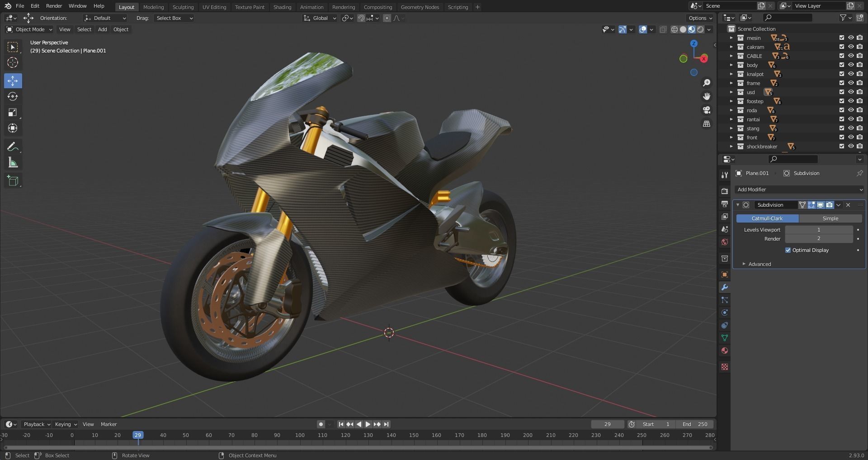
Task: Select Catmull-Clark subdivision type
Action: [x=767, y=218]
